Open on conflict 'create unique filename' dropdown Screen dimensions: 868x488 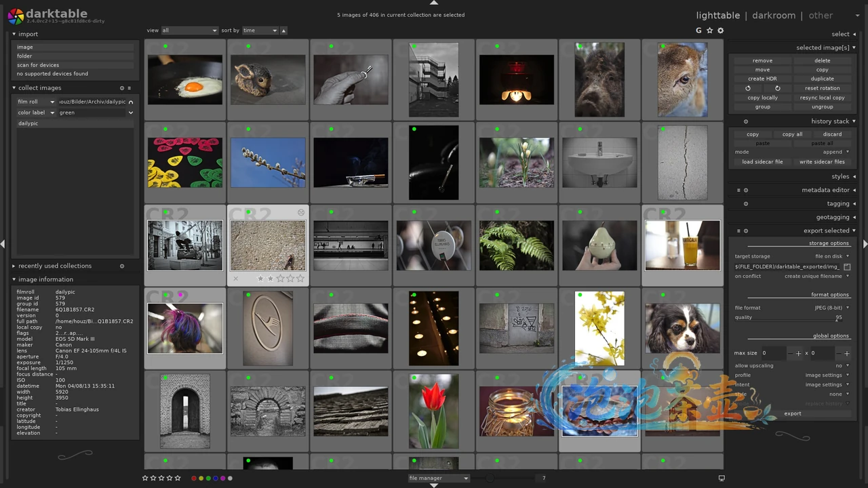click(x=816, y=276)
